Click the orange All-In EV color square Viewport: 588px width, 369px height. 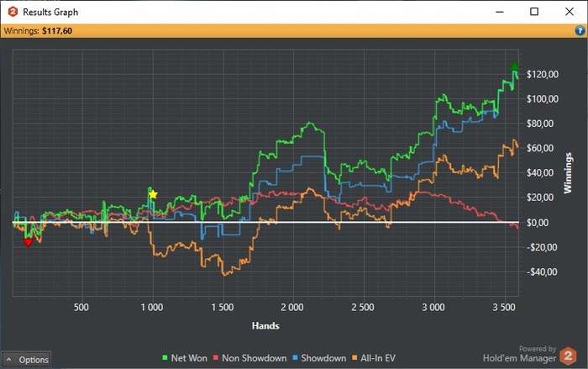coord(354,358)
